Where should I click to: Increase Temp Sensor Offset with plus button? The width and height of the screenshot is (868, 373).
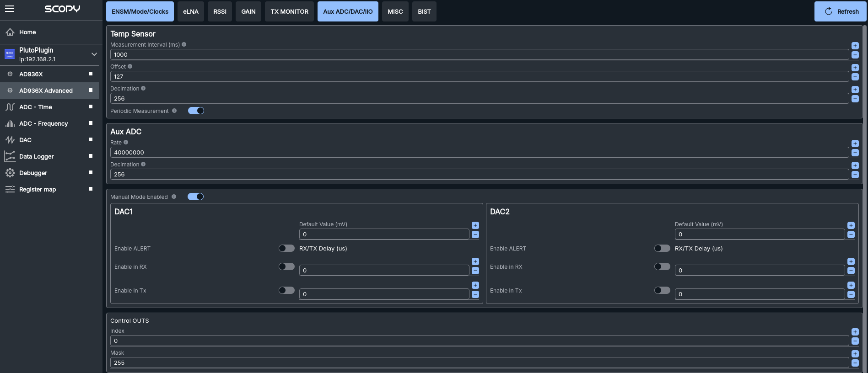tap(855, 68)
